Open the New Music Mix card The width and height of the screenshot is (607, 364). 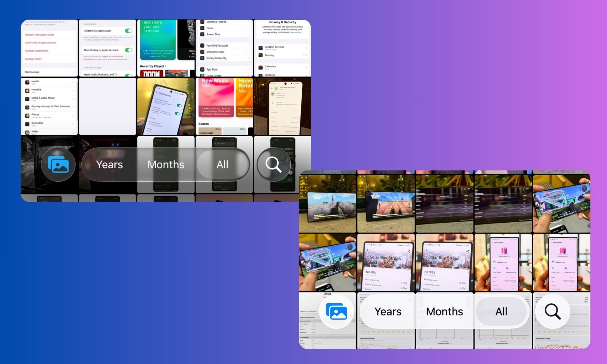pyautogui.click(x=216, y=97)
